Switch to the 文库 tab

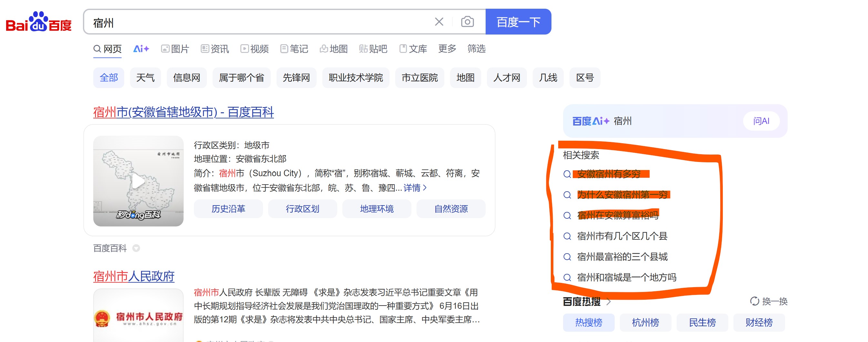pyautogui.click(x=413, y=49)
